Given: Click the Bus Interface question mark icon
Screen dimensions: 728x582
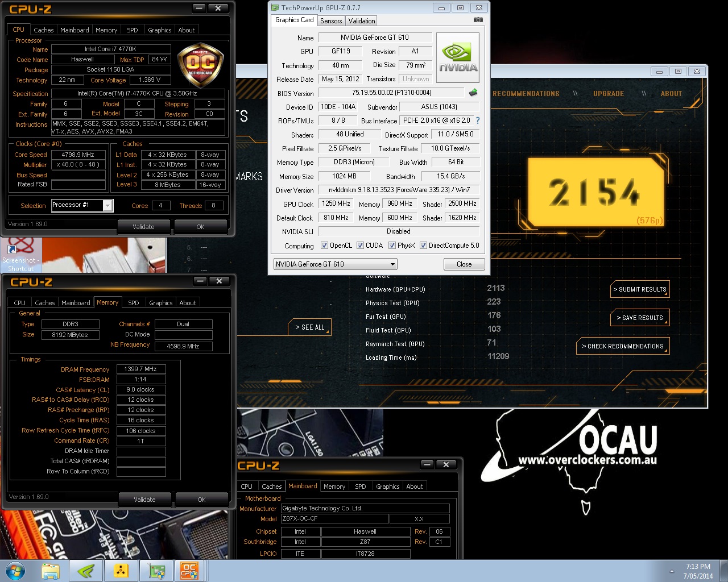Looking at the screenshot, I should pyautogui.click(x=478, y=120).
